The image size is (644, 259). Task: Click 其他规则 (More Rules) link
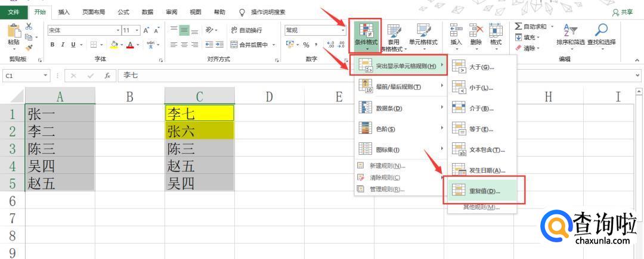[x=481, y=207]
